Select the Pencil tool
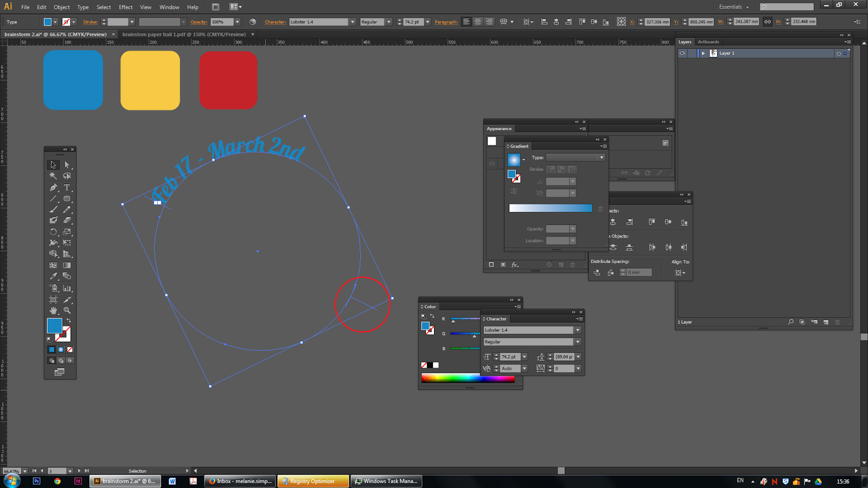This screenshot has height=488, width=868. tap(67, 210)
